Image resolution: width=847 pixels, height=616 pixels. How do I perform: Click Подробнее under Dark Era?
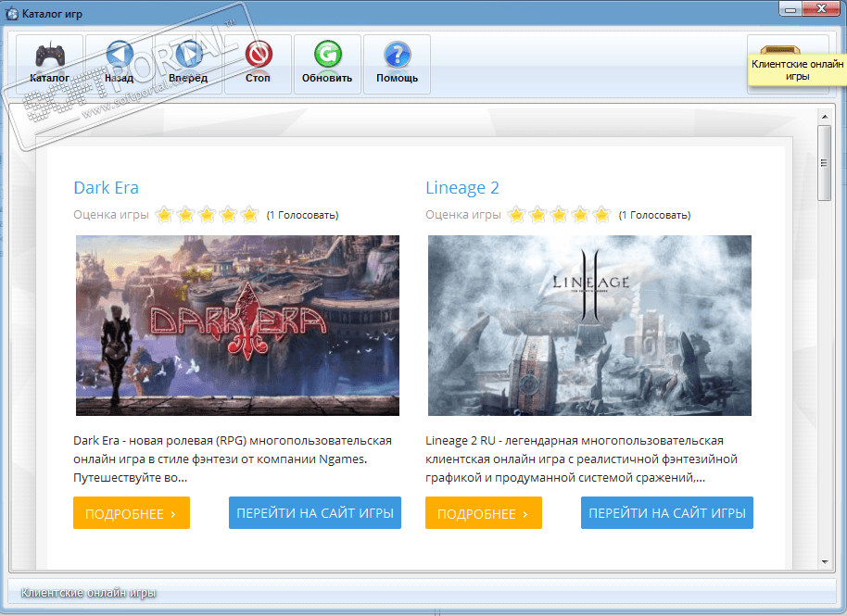pyautogui.click(x=132, y=513)
